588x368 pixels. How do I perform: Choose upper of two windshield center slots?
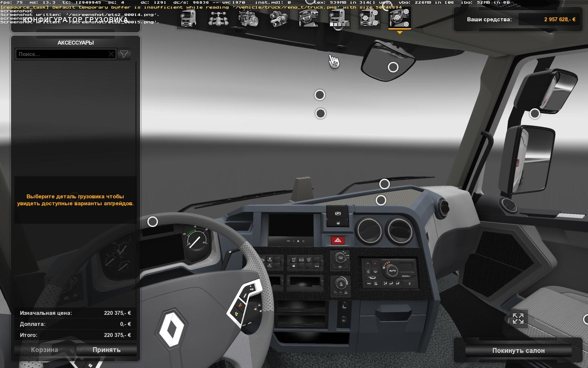pyautogui.click(x=320, y=95)
